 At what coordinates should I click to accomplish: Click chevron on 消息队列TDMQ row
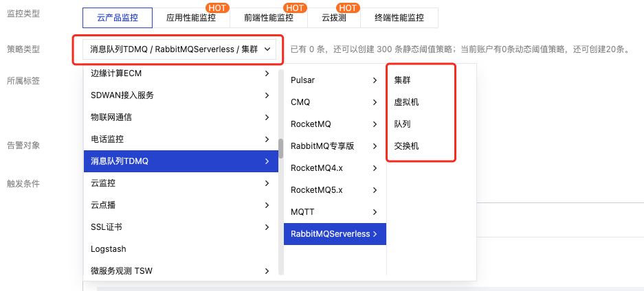267,161
